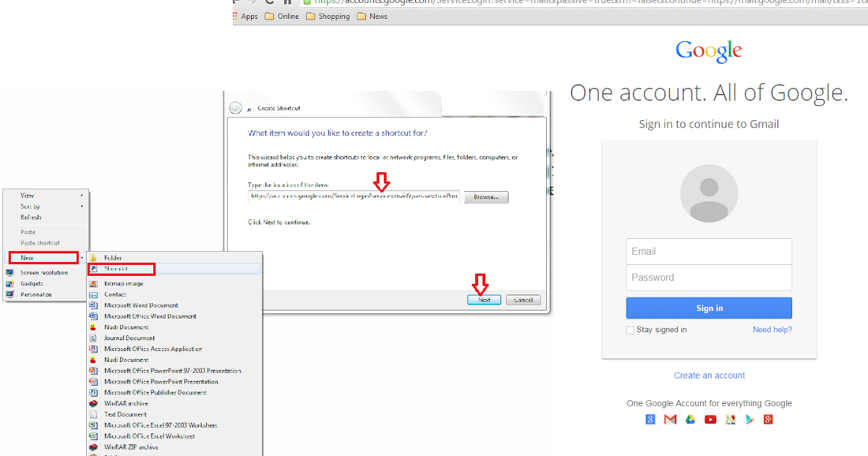Viewport: 868px width, 456px height.
Task: Expand the Sort by submenu
Action: coord(46,206)
